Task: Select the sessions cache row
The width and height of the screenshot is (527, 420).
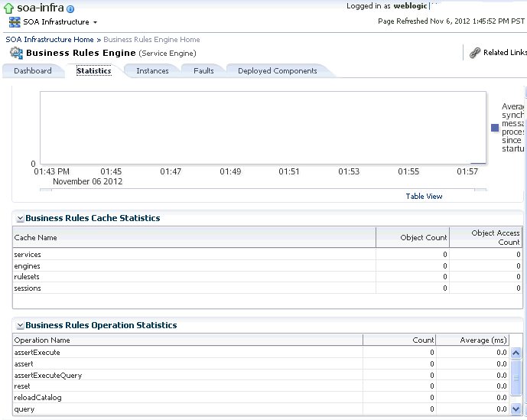Action: coord(268,288)
